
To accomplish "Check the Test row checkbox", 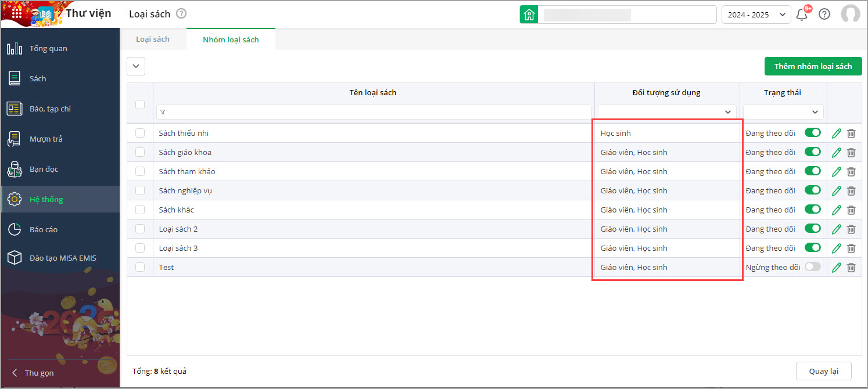I will click(140, 267).
